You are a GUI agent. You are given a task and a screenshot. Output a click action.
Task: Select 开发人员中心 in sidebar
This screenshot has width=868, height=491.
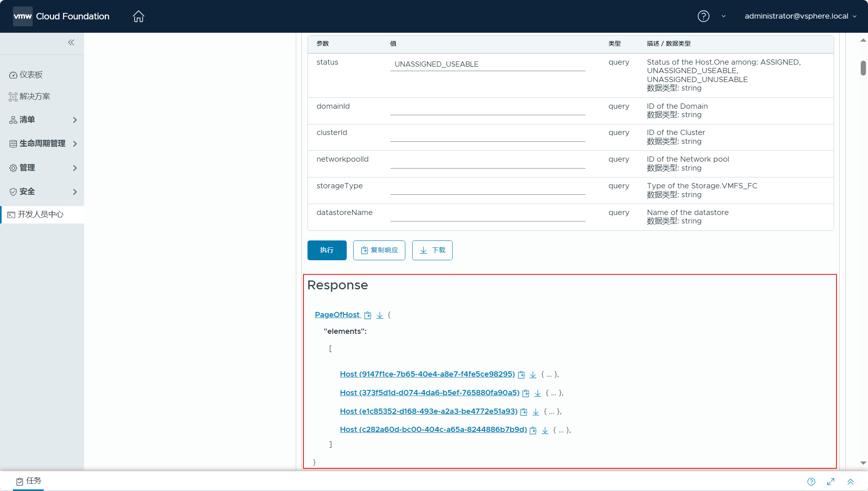click(x=40, y=214)
